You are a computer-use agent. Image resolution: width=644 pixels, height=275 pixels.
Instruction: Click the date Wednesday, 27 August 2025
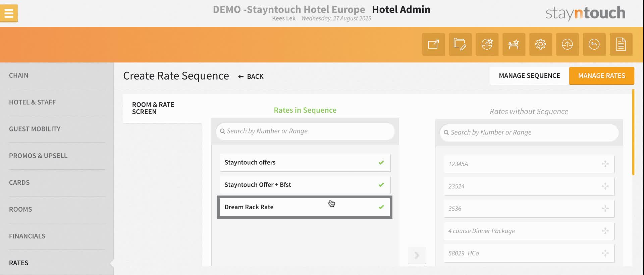(x=336, y=18)
